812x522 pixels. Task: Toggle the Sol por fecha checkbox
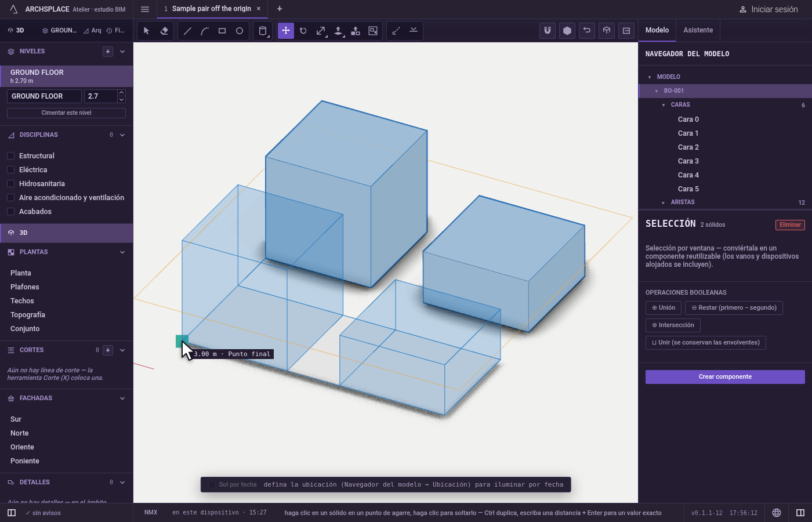tap(212, 485)
